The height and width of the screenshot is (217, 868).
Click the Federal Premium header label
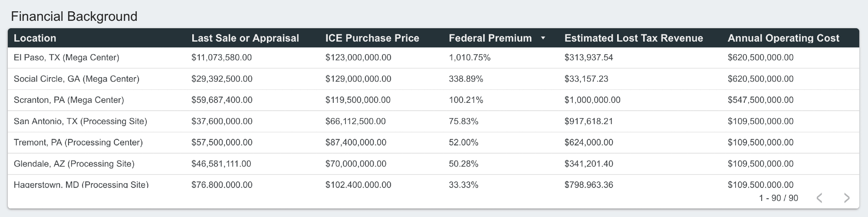(490, 38)
